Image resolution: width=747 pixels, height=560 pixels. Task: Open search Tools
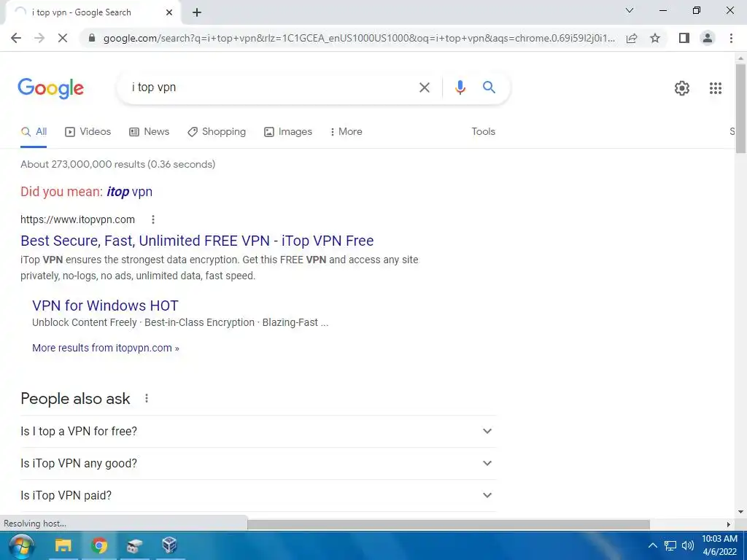coord(483,131)
